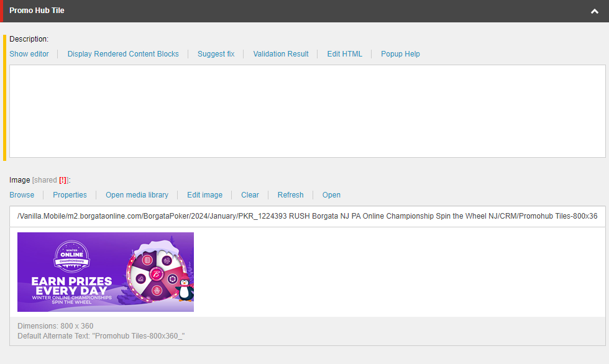This screenshot has width=609, height=364.
Task: Click the Open link for the image
Action: pyautogui.click(x=331, y=195)
